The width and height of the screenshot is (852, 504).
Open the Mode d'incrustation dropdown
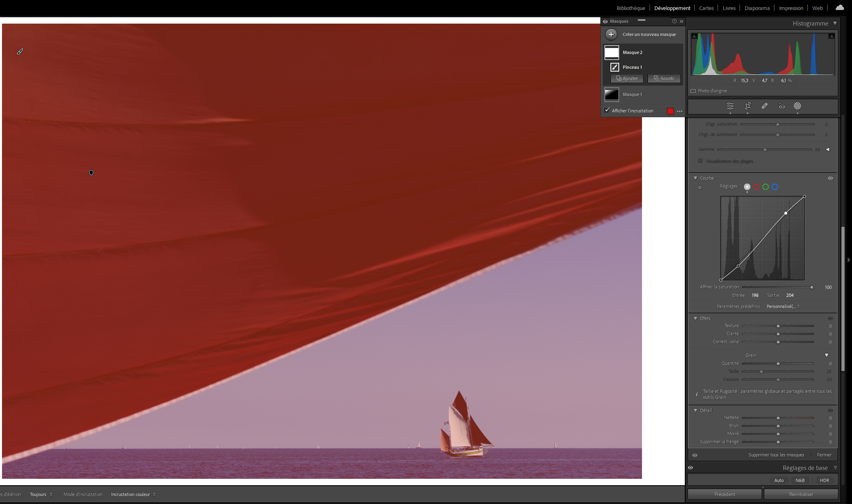click(133, 494)
